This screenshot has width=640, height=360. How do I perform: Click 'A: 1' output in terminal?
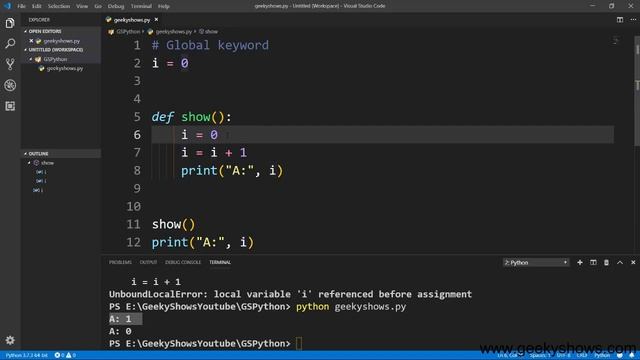(120, 319)
